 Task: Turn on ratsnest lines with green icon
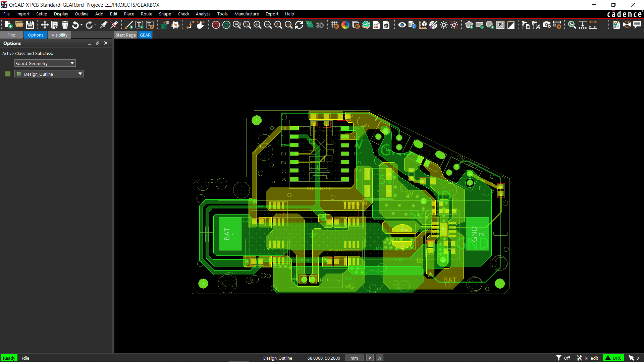coord(226,25)
